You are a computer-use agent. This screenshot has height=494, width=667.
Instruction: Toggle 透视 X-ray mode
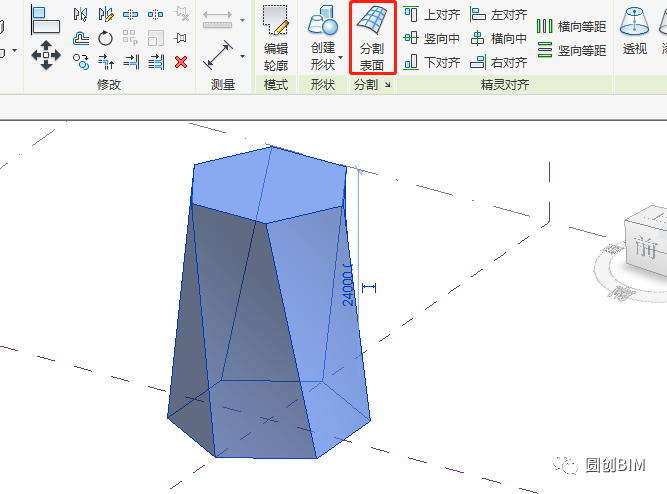[635, 32]
